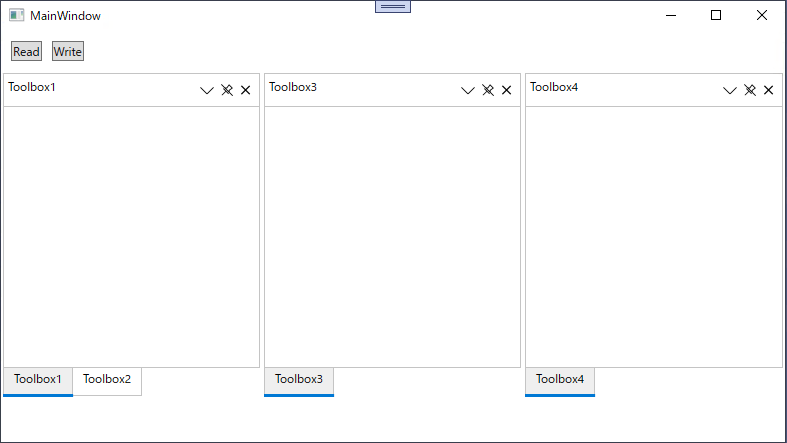
Task: Click the Read button
Action: [x=26, y=51]
